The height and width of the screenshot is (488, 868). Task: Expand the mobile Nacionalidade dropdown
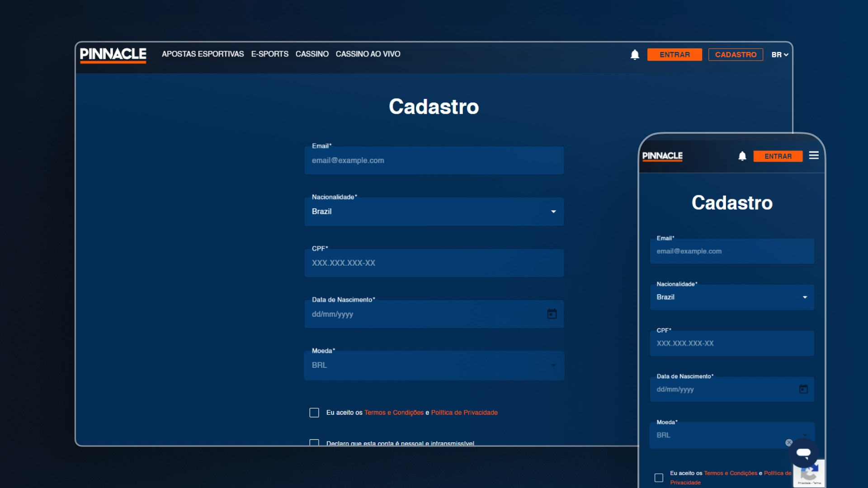click(732, 297)
